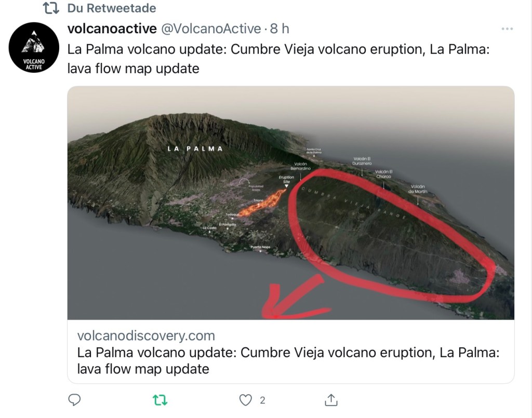Open volcanoactive profile avatar
The image size is (532, 418).
coord(34,47)
